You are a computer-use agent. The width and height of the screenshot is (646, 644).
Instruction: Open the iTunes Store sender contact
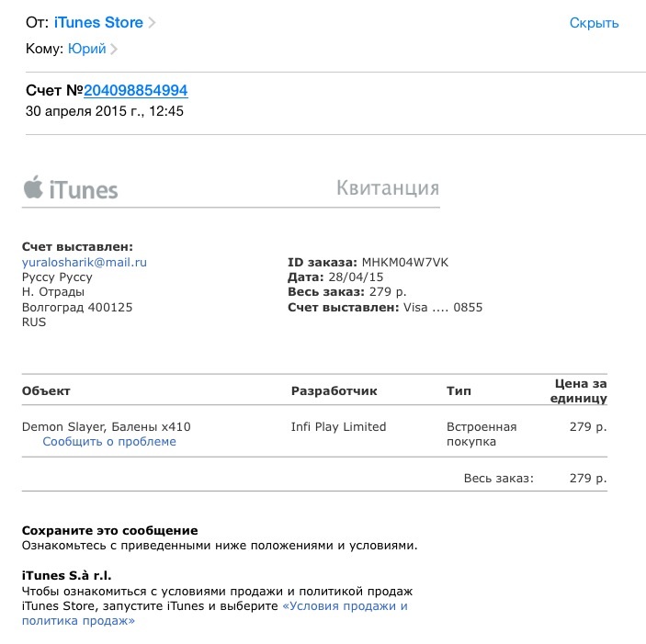click(x=98, y=23)
